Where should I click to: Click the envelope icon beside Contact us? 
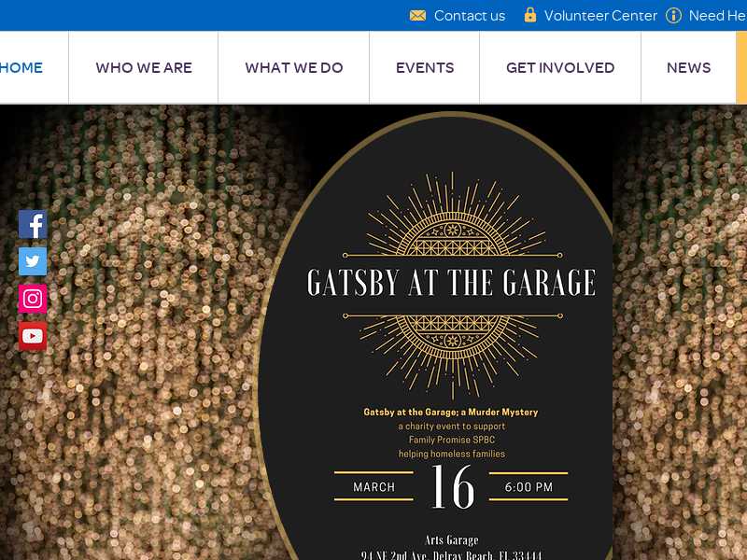417,16
